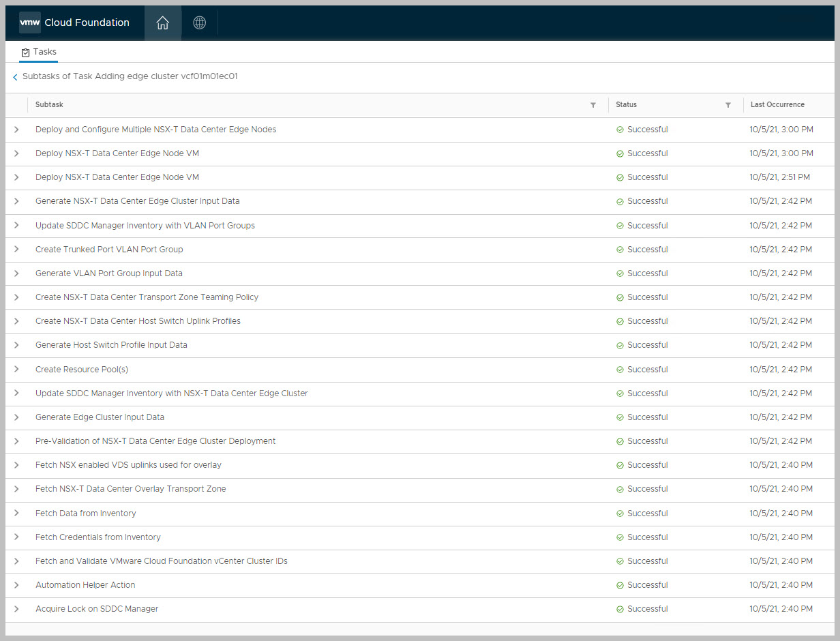Expand Automation Helper Action subtask

(x=16, y=585)
